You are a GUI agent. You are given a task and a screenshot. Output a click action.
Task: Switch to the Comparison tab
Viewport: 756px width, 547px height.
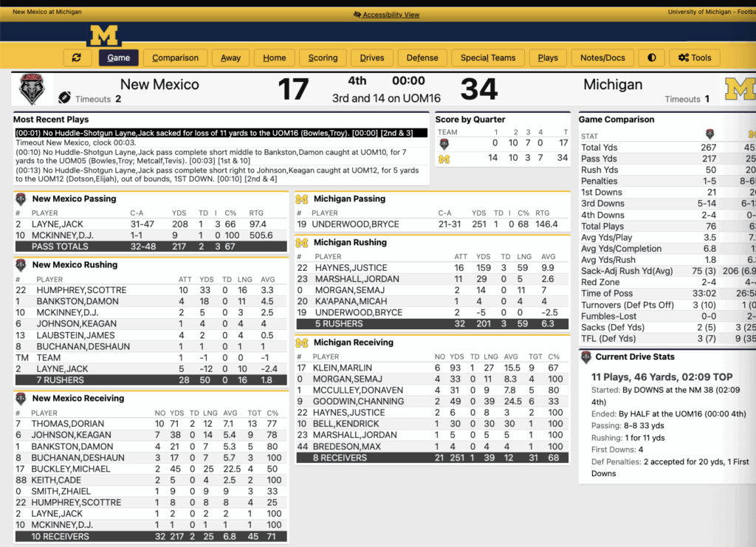[175, 58]
